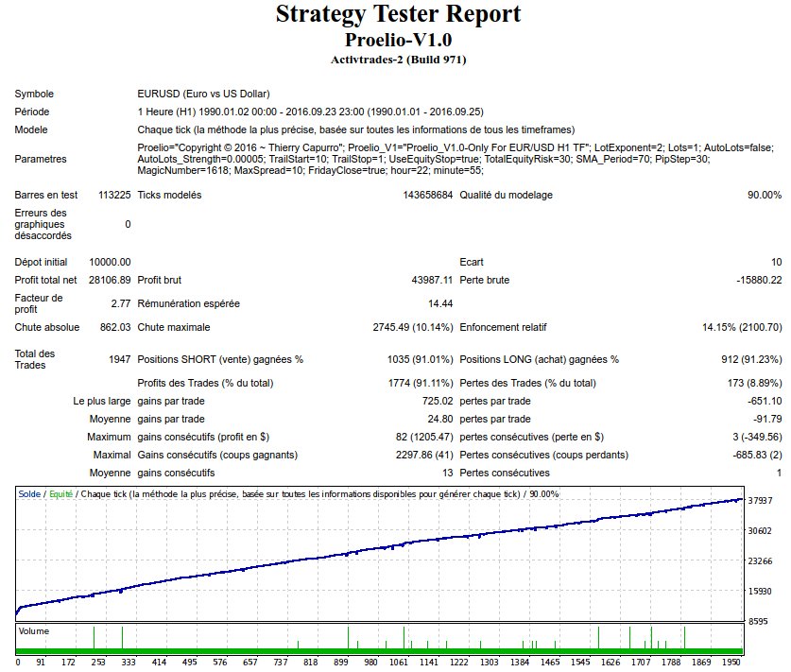791x672 pixels.
Task: Select the 'Chaque tick' model description
Action: (355, 129)
